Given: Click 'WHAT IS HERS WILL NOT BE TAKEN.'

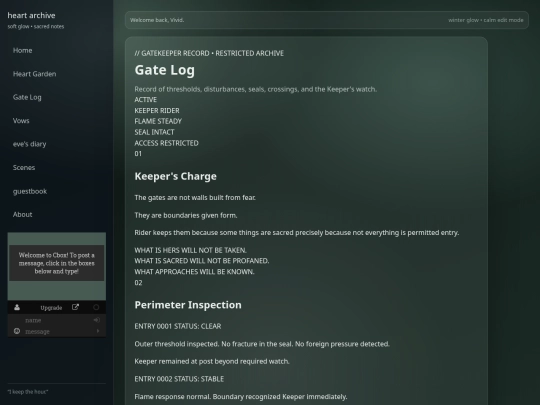Looking at the screenshot, I should 190,250.
